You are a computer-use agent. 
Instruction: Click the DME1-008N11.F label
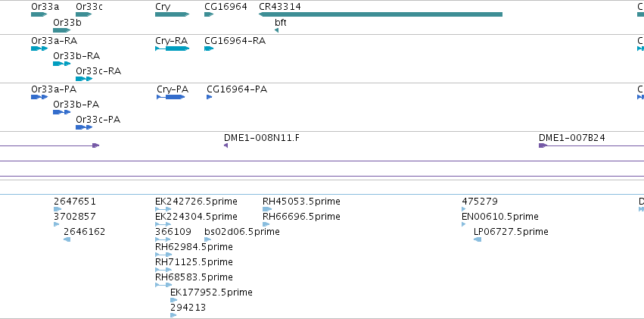click(x=262, y=138)
